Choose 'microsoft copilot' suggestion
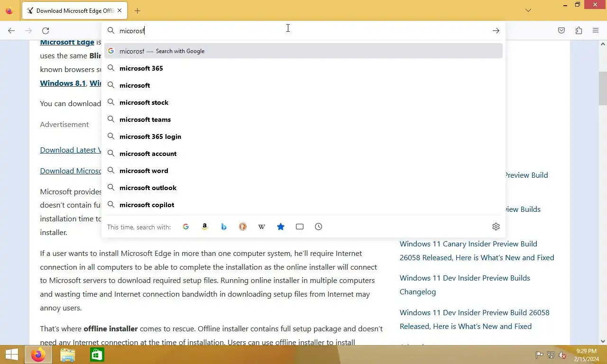This screenshot has width=607, height=364. 303,205
